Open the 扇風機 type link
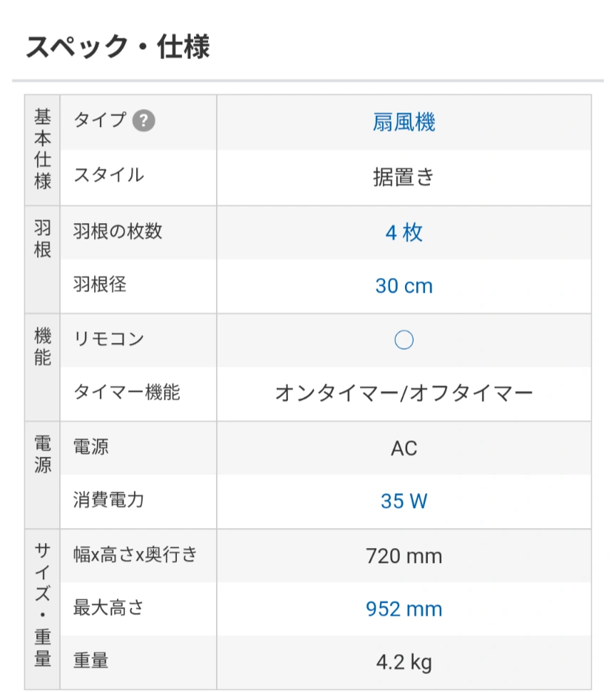 tap(404, 123)
